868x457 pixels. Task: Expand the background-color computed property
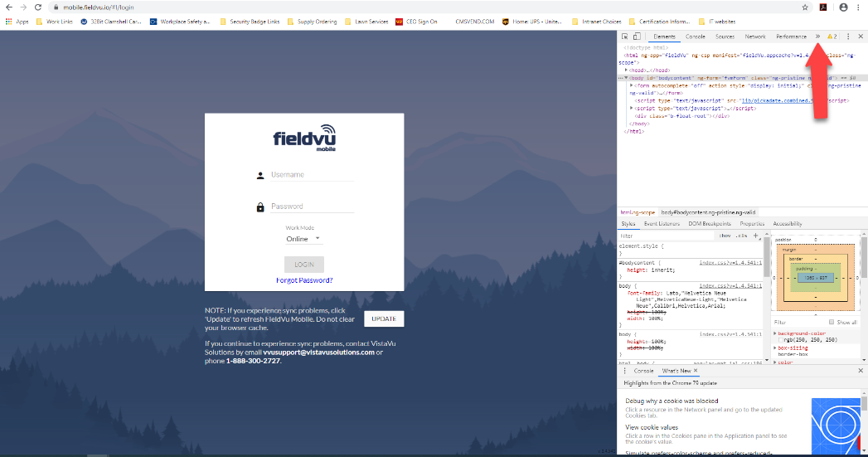(775, 333)
